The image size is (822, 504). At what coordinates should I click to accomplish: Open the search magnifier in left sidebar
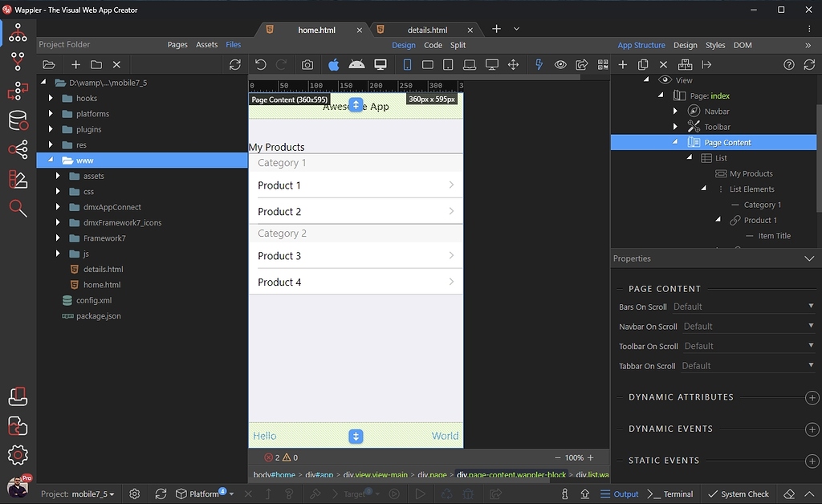click(x=18, y=208)
